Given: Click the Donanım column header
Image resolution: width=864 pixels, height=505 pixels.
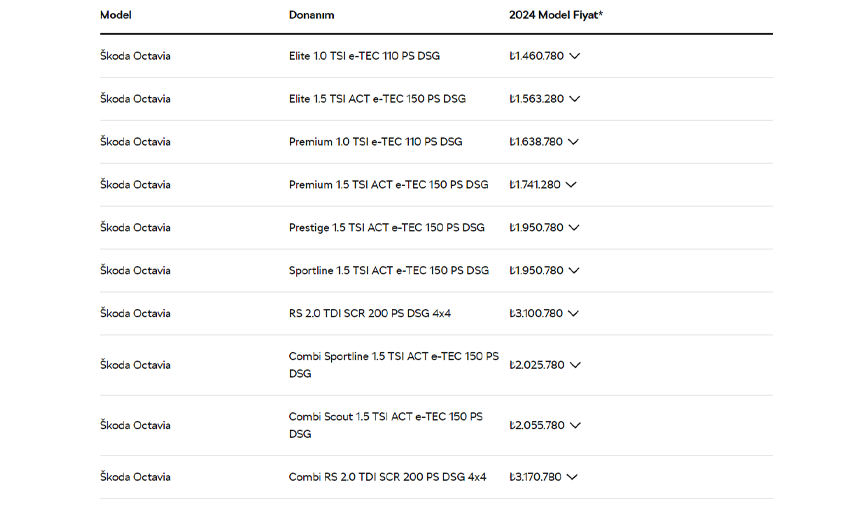Looking at the screenshot, I should coord(311,15).
